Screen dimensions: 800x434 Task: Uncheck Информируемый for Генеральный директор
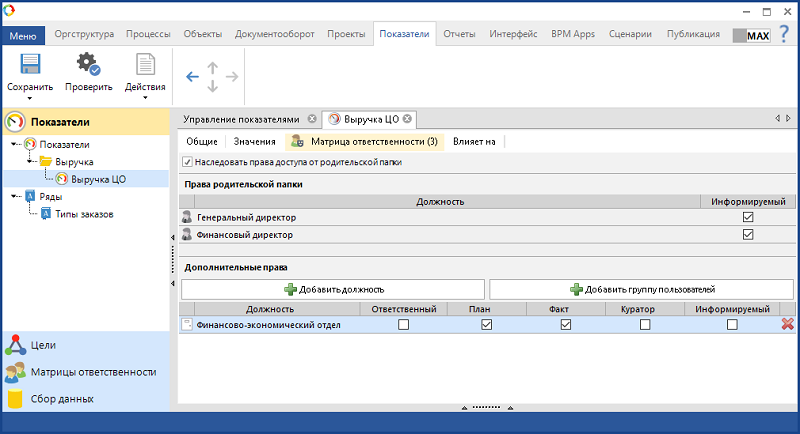pos(747,217)
